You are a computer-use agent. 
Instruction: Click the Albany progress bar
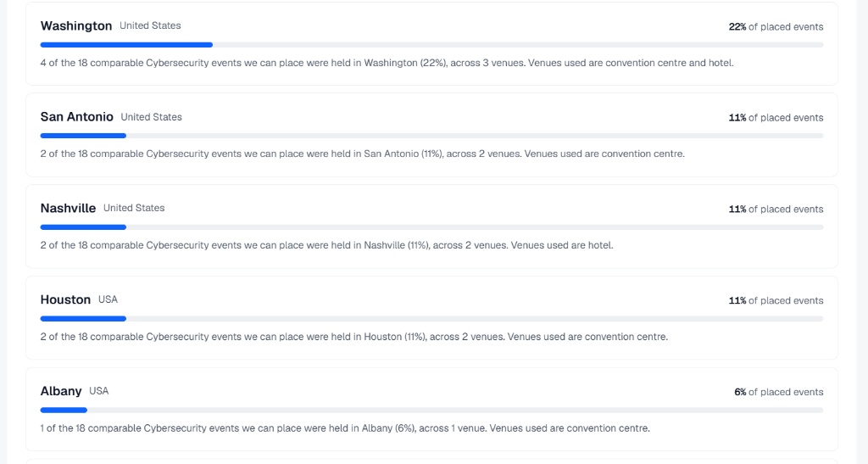pos(431,411)
